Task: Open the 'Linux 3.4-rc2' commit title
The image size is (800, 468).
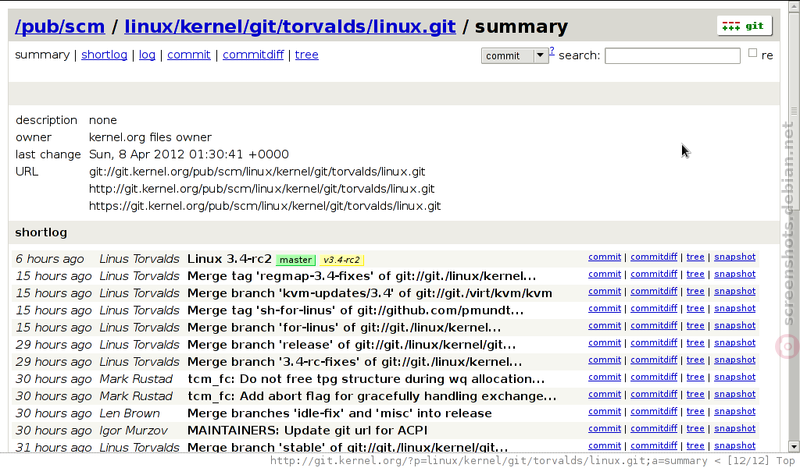Action: [x=229, y=259]
